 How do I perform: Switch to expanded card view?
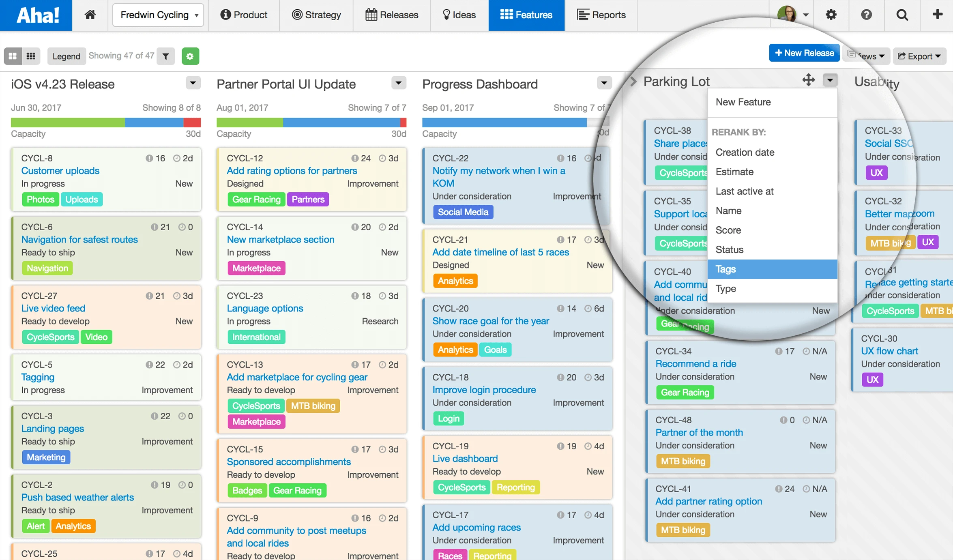click(x=13, y=56)
